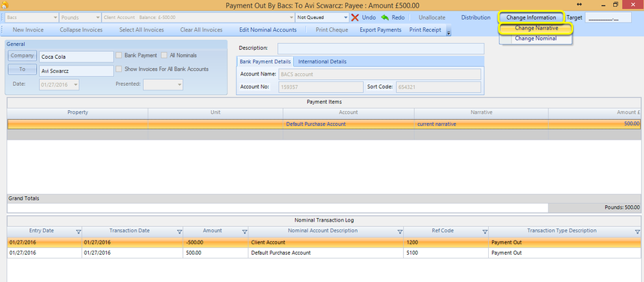This screenshot has width=644, height=282.
Task: Open the Pounds currency dropdown
Action: (97, 17)
